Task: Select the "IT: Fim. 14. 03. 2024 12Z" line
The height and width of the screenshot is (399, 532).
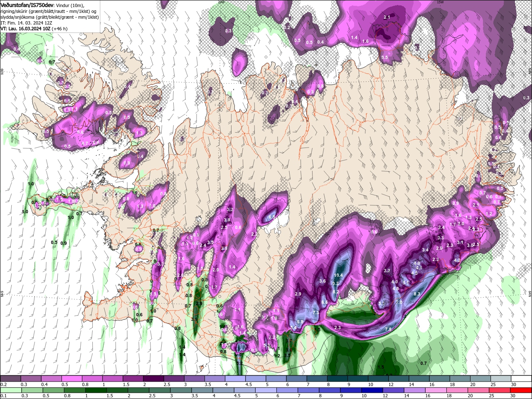Action: point(26,23)
